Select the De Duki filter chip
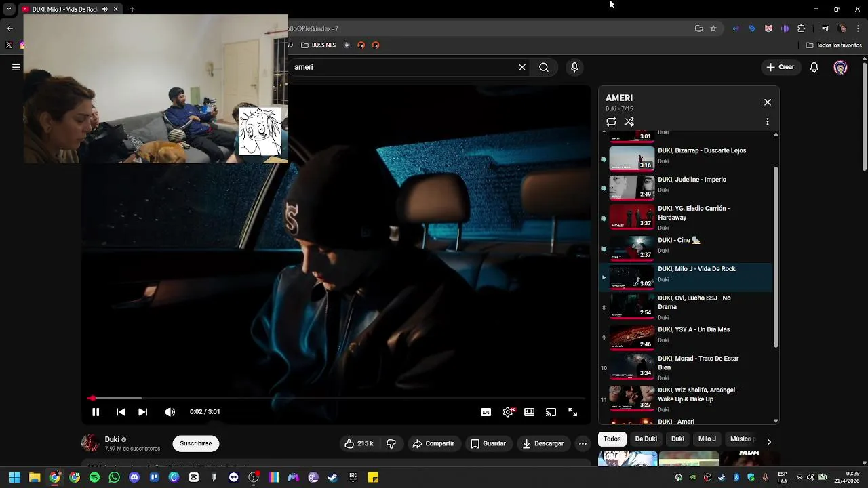The image size is (868, 488). tap(646, 439)
